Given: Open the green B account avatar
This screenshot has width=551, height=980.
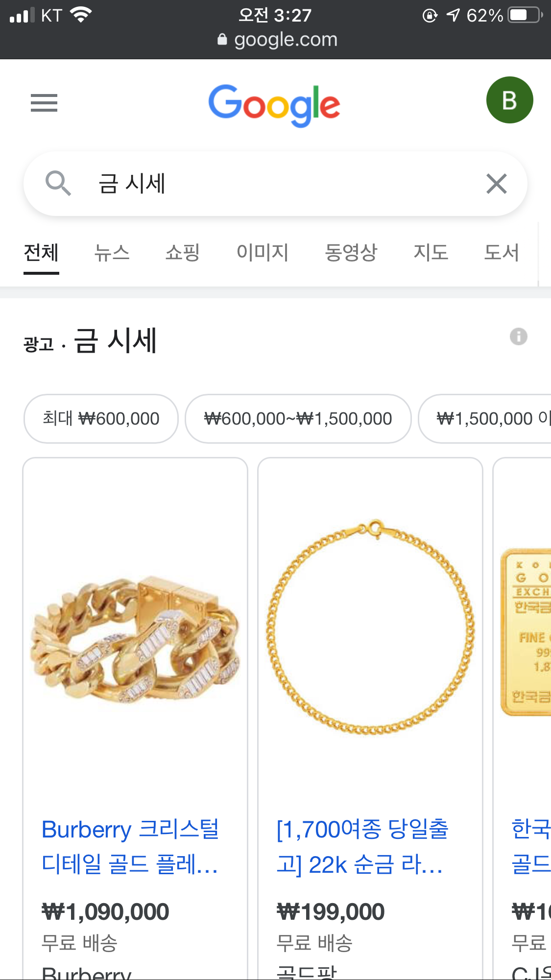Looking at the screenshot, I should tap(509, 100).
